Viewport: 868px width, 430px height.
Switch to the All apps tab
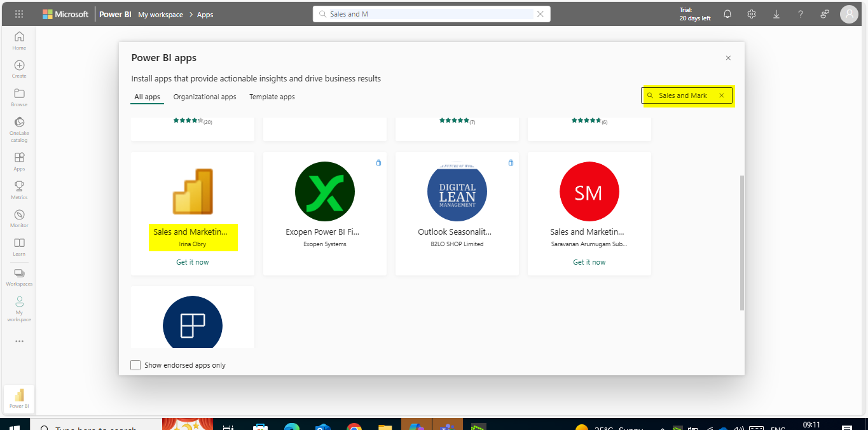148,97
